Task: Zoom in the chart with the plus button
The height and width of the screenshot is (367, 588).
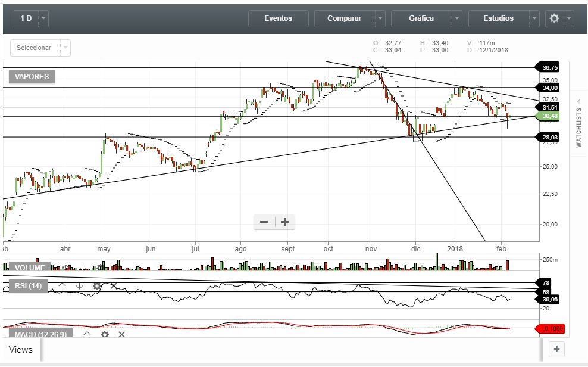Action: point(285,222)
